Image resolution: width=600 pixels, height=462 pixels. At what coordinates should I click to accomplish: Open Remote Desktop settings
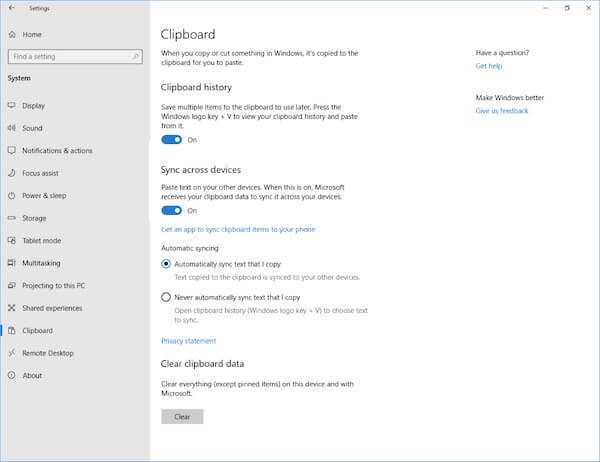click(48, 353)
